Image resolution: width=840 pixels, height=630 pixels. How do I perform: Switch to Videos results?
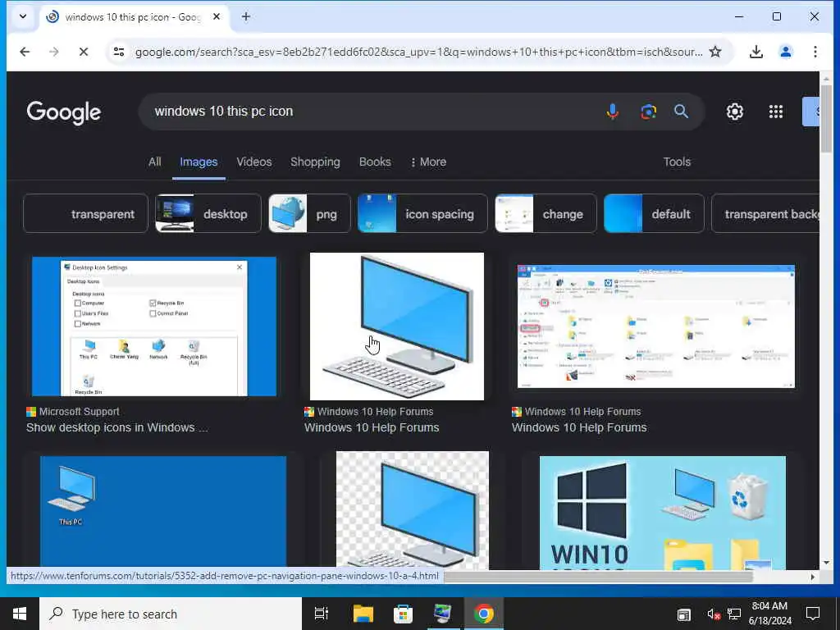(x=254, y=162)
